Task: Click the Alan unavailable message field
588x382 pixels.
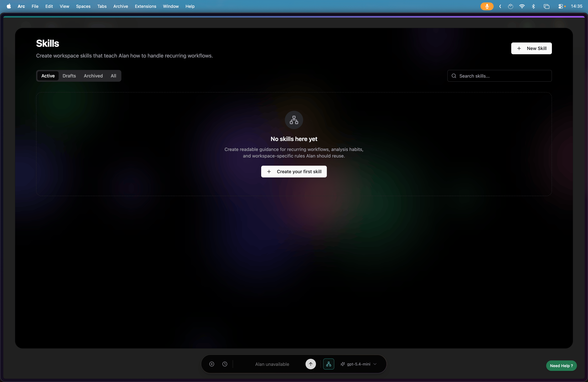Action: tap(272, 364)
